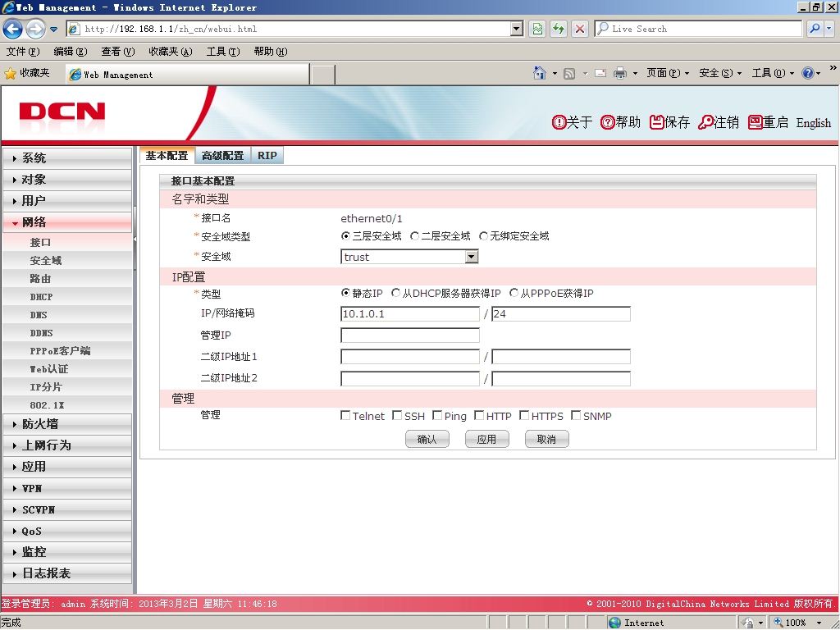840x630 pixels.
Task: Click the compatibility view icon beside address bar
Action: click(x=537, y=29)
